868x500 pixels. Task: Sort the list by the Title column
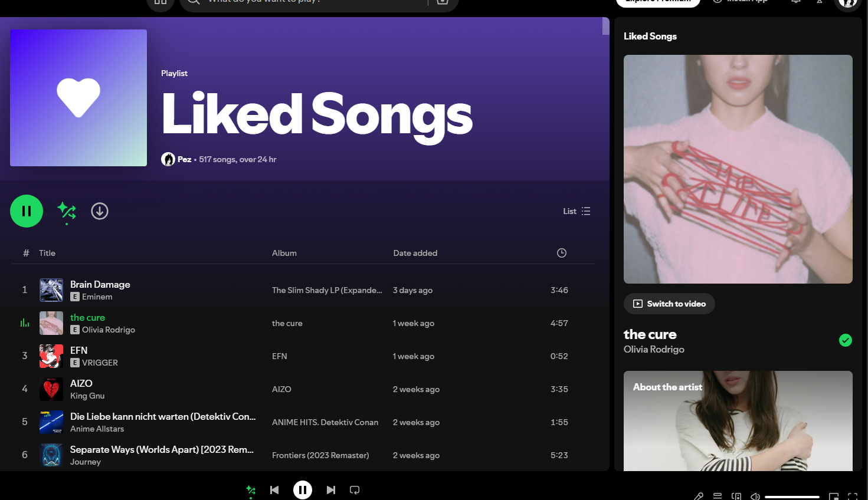click(x=47, y=253)
